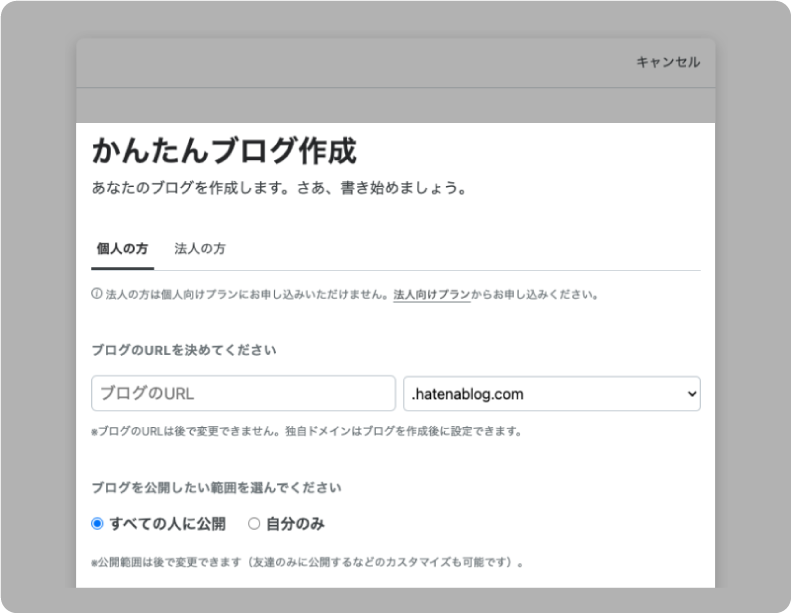Click the chevron arrow on the domain selector
The image size is (791, 613).
point(690,394)
